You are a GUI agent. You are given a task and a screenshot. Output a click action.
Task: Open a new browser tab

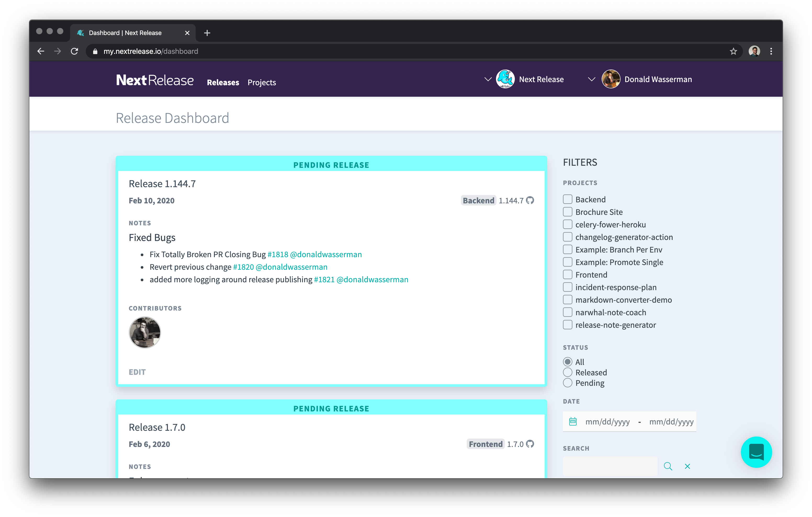[x=207, y=33]
